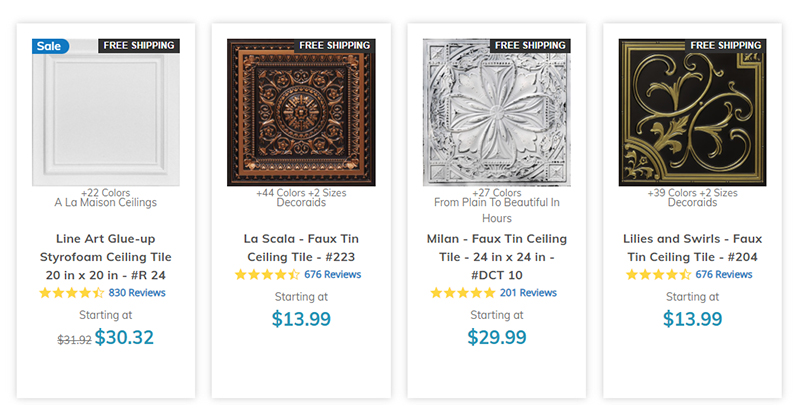Click the Milan five-star rating
The height and width of the screenshot is (420, 800).
(462, 293)
